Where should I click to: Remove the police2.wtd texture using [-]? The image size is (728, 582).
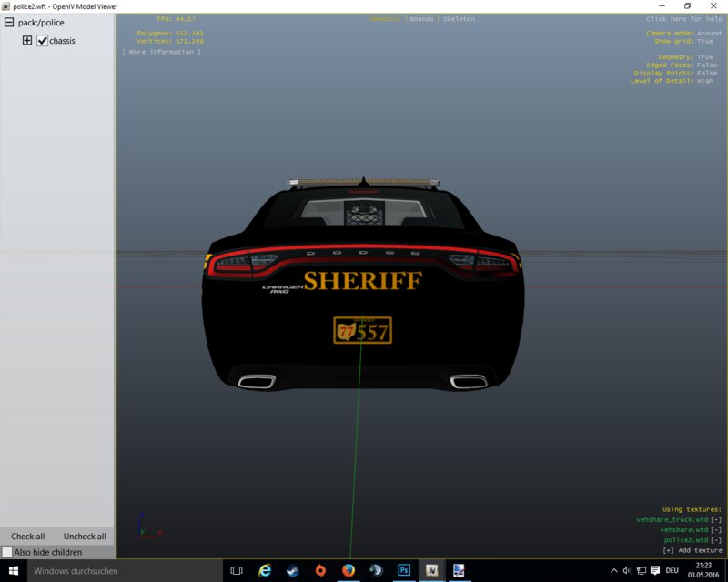tap(716, 540)
